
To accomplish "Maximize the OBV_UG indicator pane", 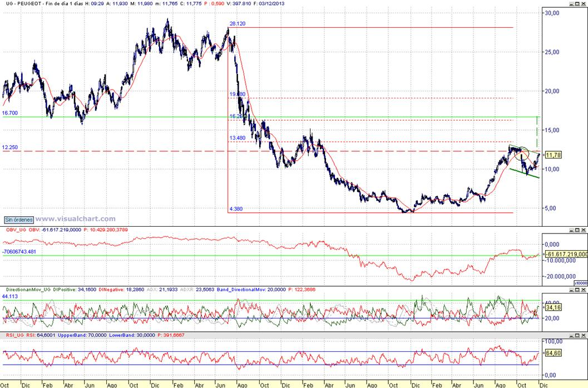I will (577, 230).
